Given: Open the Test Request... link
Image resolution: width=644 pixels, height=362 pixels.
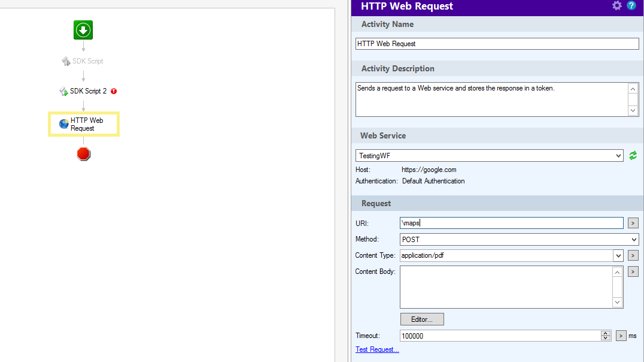Looking at the screenshot, I should point(377,350).
